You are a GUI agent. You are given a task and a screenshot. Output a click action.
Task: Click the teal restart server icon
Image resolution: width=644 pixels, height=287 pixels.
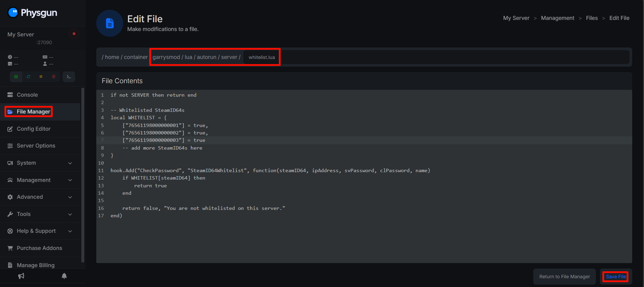[29, 77]
